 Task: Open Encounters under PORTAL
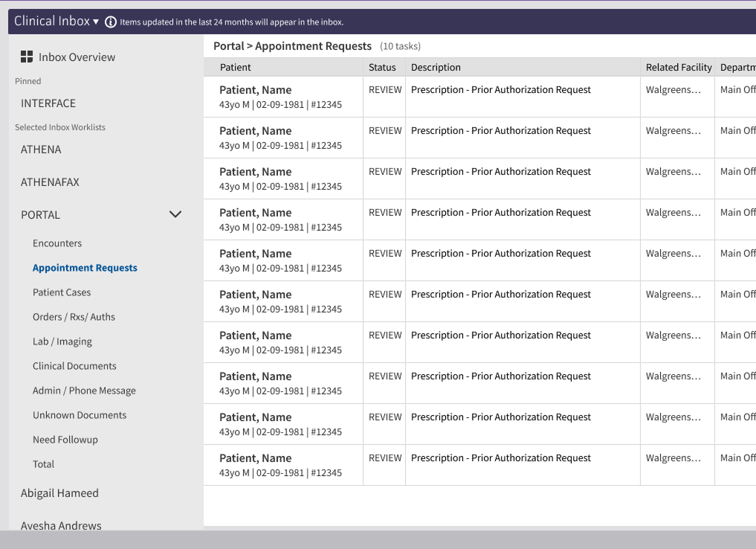pyautogui.click(x=57, y=243)
